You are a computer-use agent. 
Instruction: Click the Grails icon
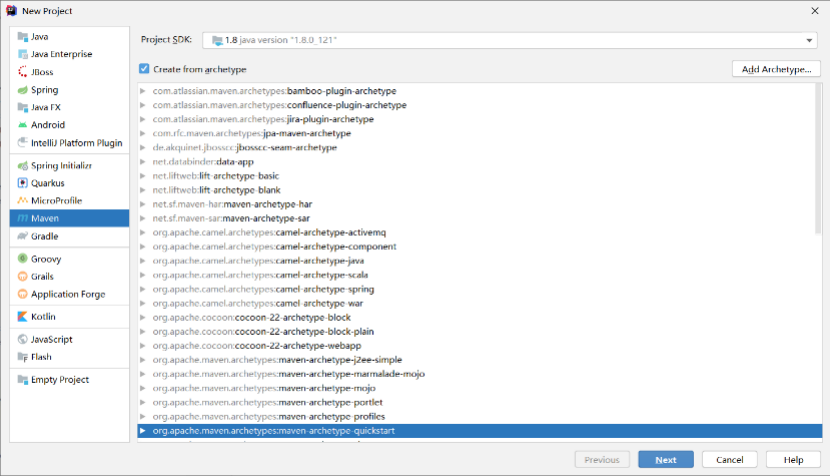(x=22, y=276)
